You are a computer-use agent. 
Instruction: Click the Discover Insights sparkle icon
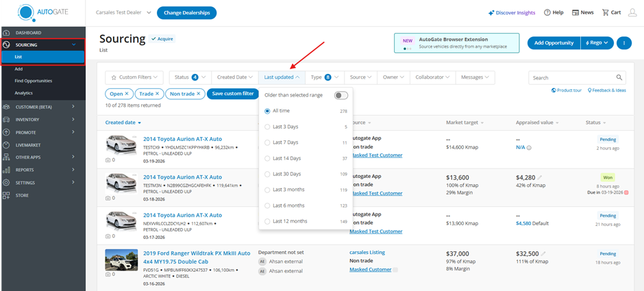tap(491, 12)
